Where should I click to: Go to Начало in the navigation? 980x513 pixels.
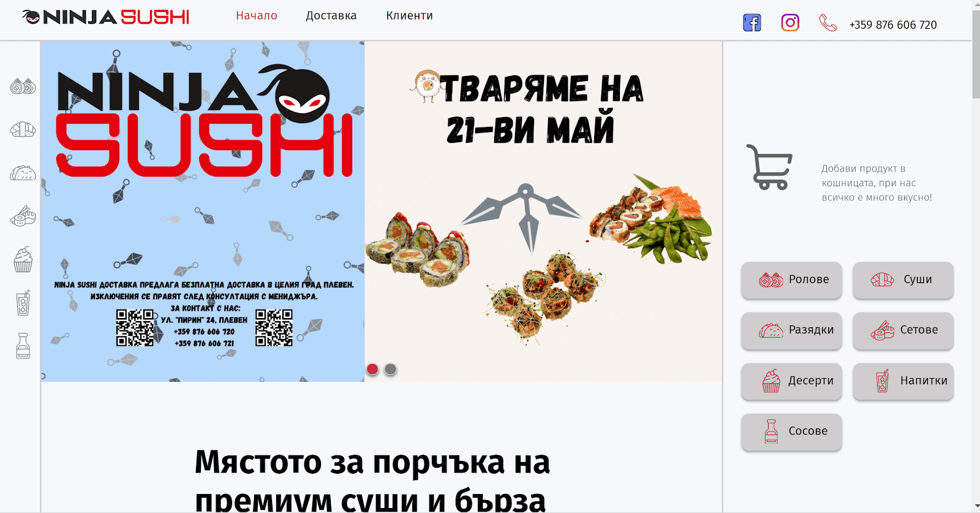pyautogui.click(x=257, y=15)
